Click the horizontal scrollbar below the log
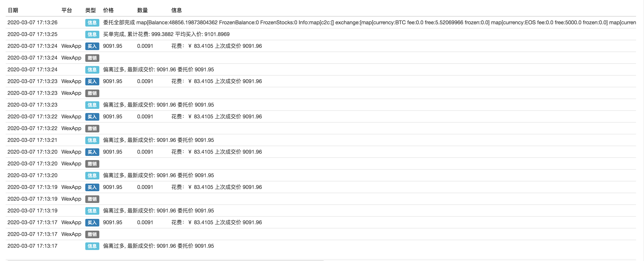 165,260
